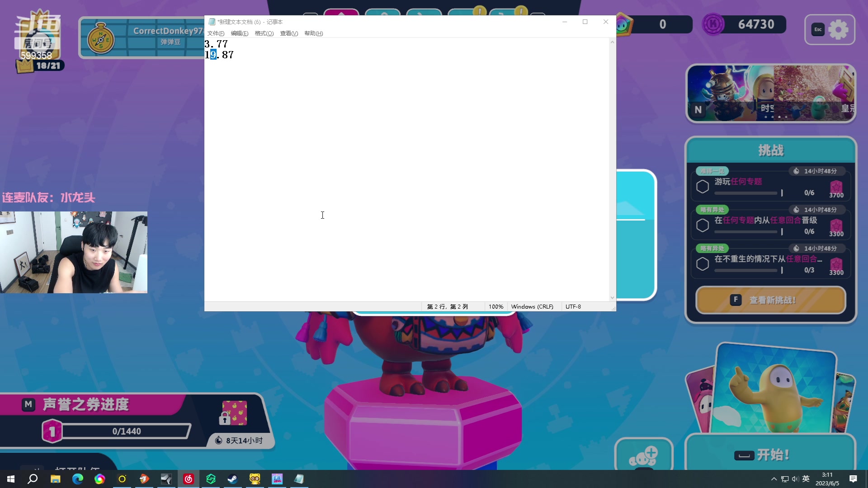Open the green hexagon lightning taskbar app

coord(211,479)
